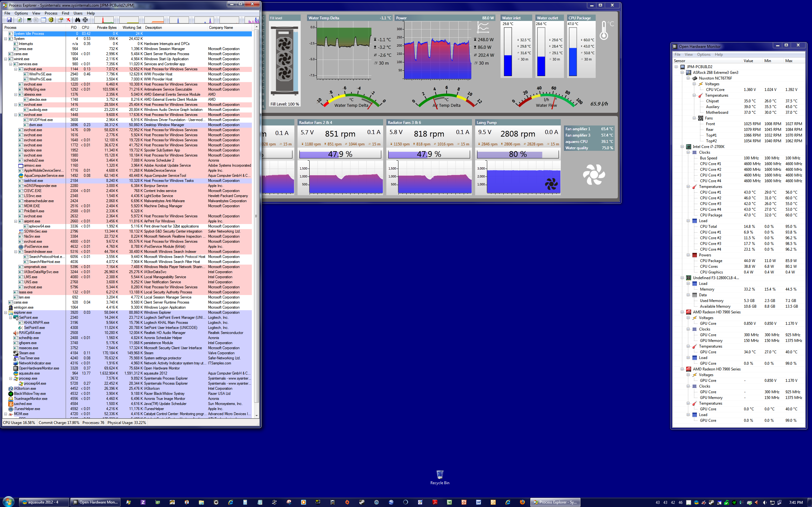Sort by the CPU column header
Screen dimensions: 812x507
(85, 28)
